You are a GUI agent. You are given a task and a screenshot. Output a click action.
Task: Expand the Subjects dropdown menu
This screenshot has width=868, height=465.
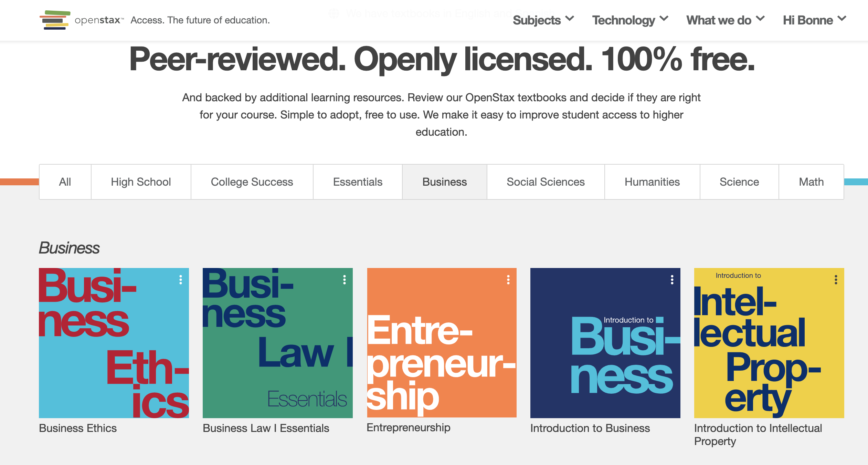(543, 20)
